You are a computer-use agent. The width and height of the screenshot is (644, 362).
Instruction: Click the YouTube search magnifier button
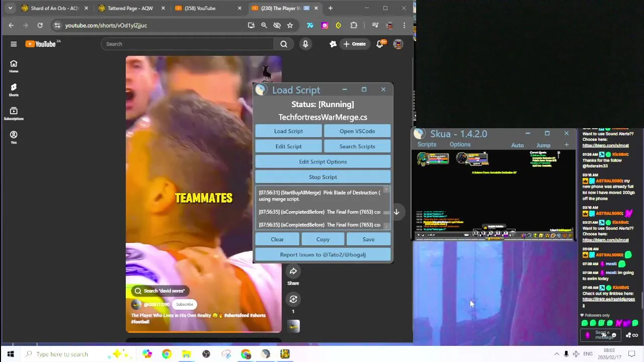(x=284, y=44)
